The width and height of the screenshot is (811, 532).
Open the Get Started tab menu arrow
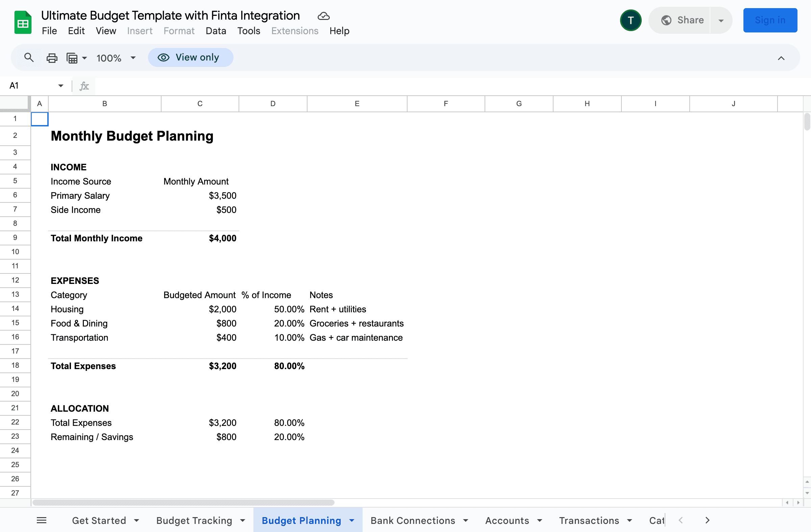point(137,521)
